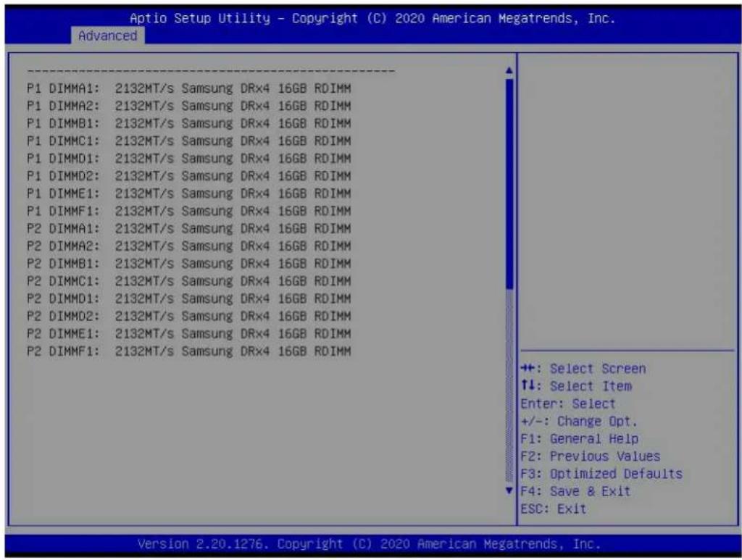Select the P1 DIMMA1 memory row
742x560 pixels.
pos(189,88)
